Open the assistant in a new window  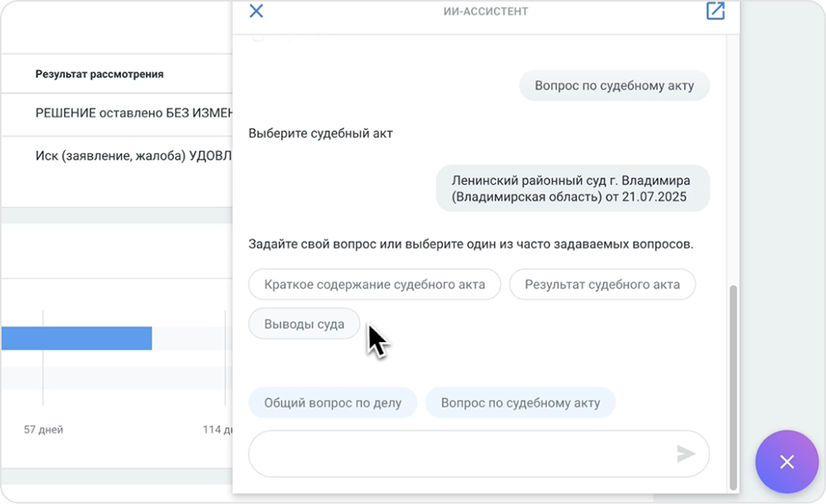[715, 11]
